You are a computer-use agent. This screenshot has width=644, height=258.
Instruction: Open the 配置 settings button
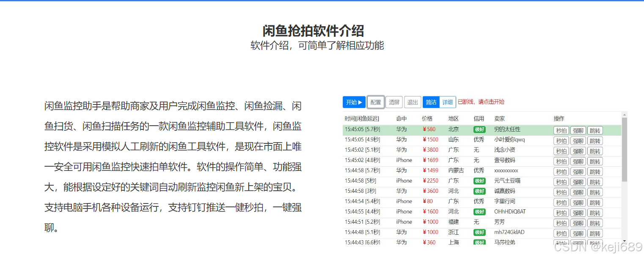point(376,102)
